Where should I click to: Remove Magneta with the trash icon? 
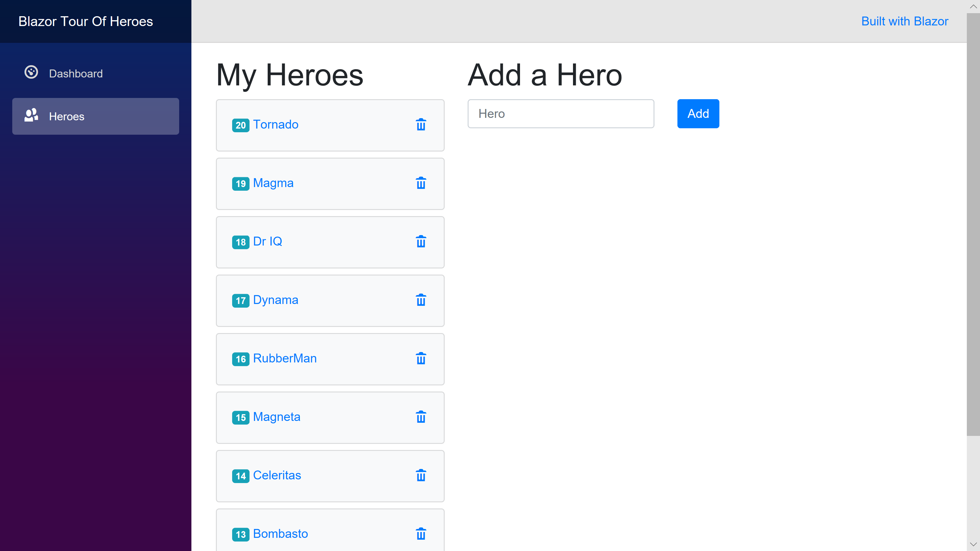pos(421,417)
